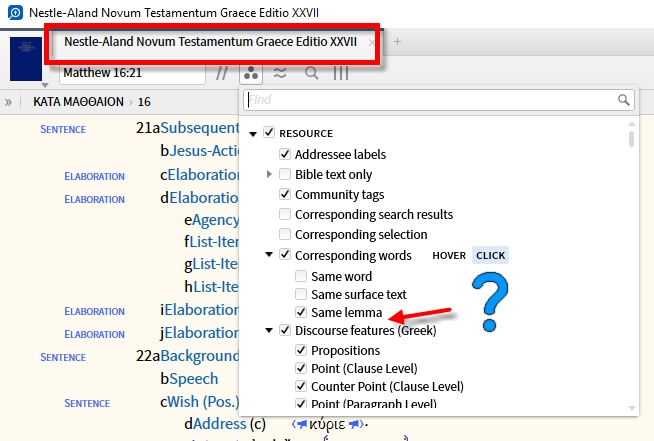Click the Speech label on line b
This screenshot has width=654, height=441.
[194, 378]
